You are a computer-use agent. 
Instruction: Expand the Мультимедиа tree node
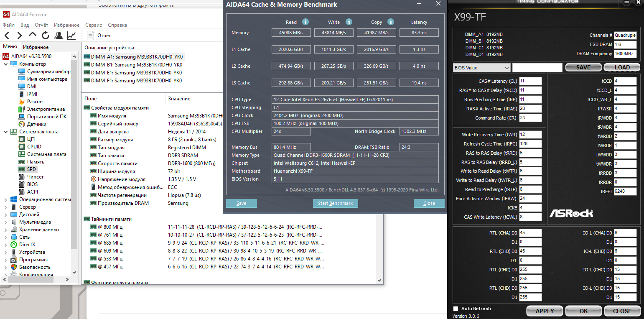(5, 222)
